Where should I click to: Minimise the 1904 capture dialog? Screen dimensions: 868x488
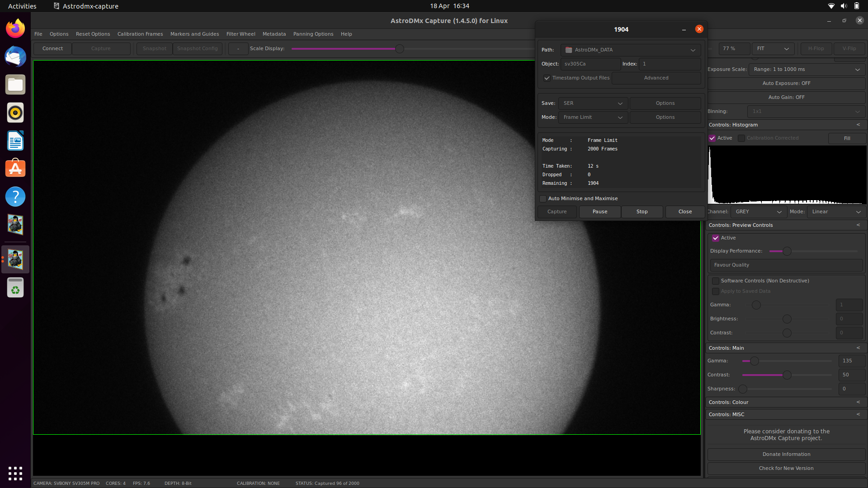tap(684, 29)
